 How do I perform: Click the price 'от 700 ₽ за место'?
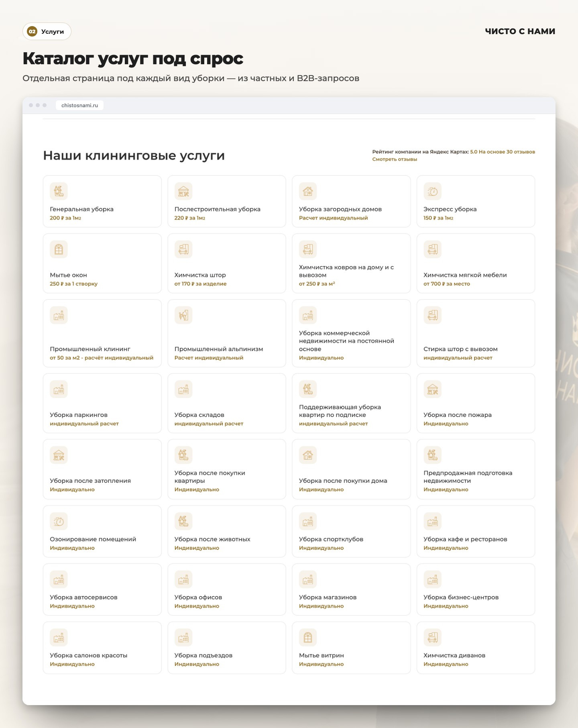(447, 284)
